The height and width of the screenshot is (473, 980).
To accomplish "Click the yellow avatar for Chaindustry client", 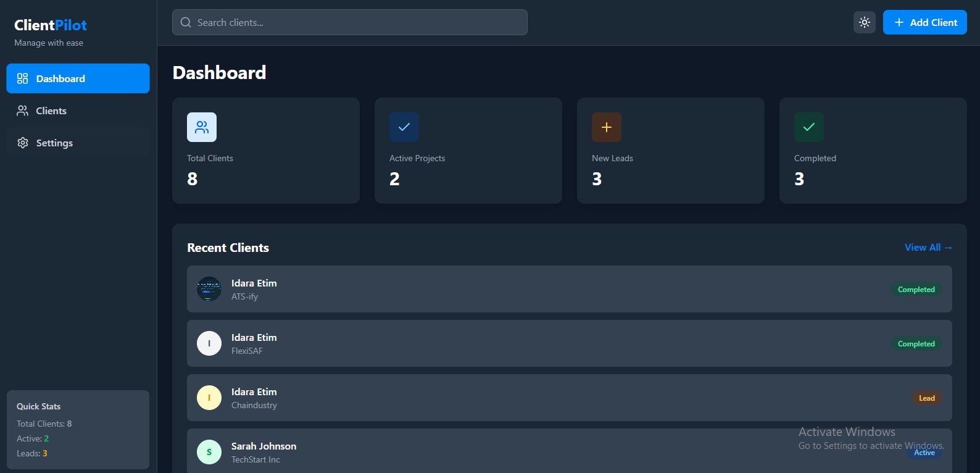I will tap(209, 398).
